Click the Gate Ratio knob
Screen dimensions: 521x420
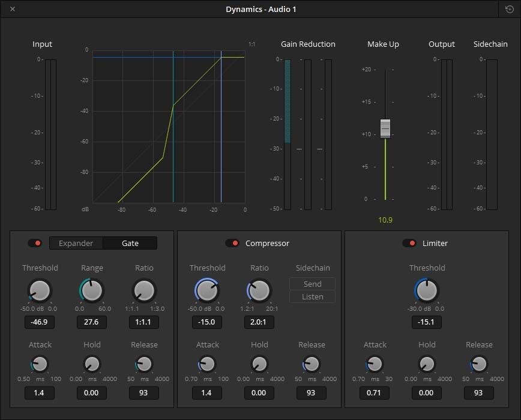[144, 291]
